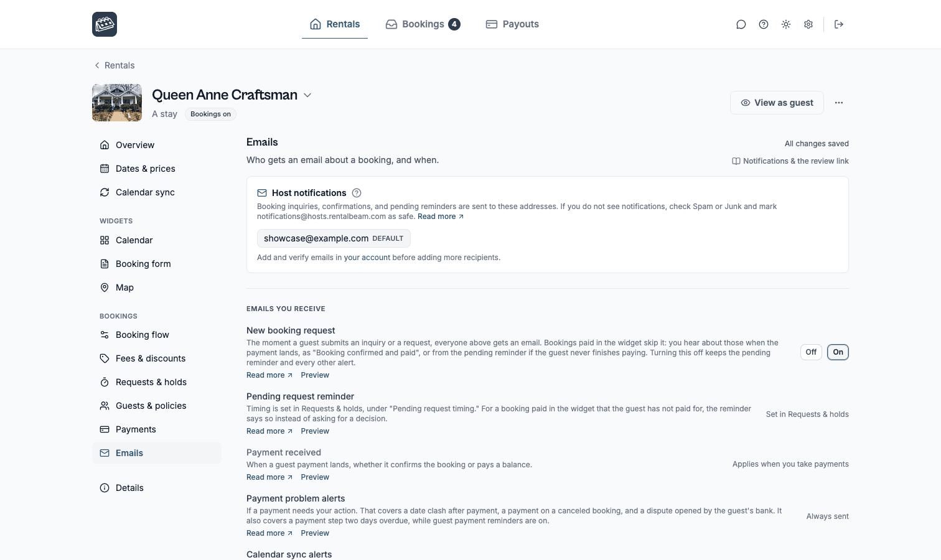Click the help question mark icon in header
The height and width of the screenshot is (560, 941).
[x=763, y=24]
